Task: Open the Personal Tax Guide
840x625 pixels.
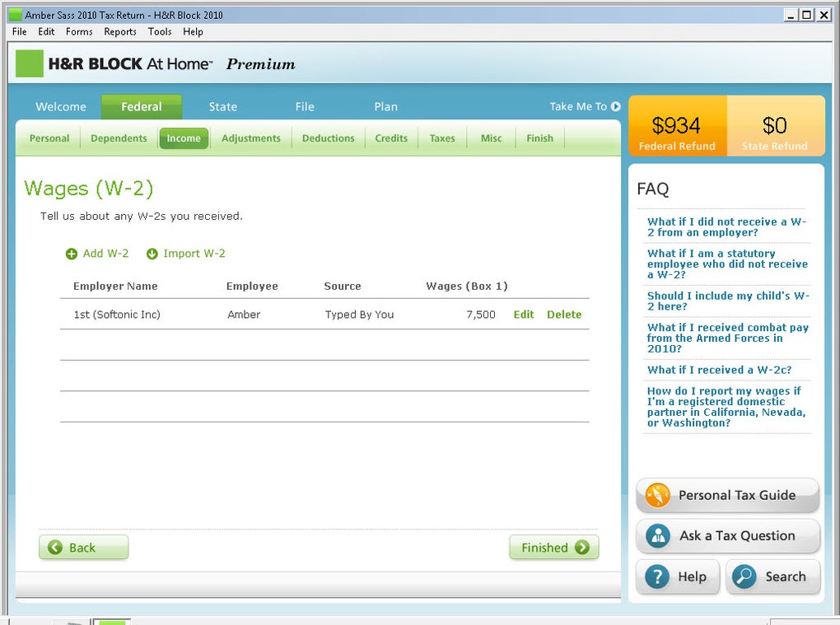Action: [727, 495]
